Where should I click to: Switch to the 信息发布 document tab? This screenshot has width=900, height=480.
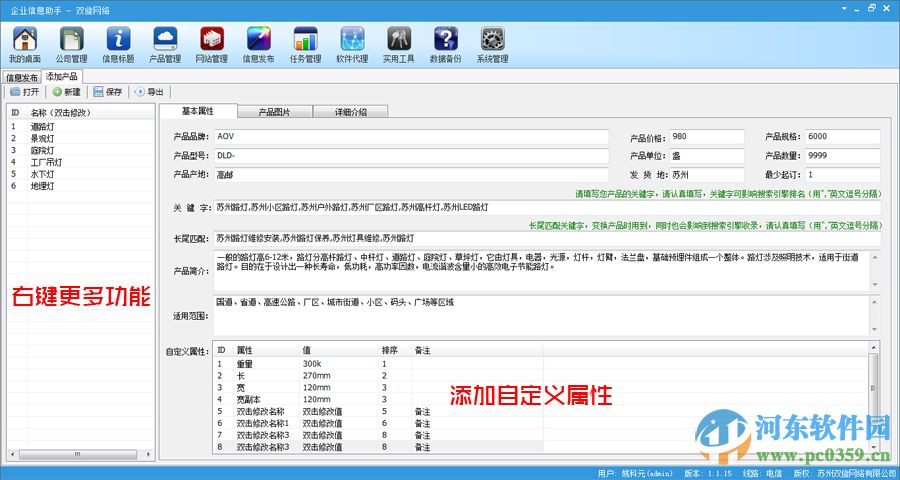point(22,78)
